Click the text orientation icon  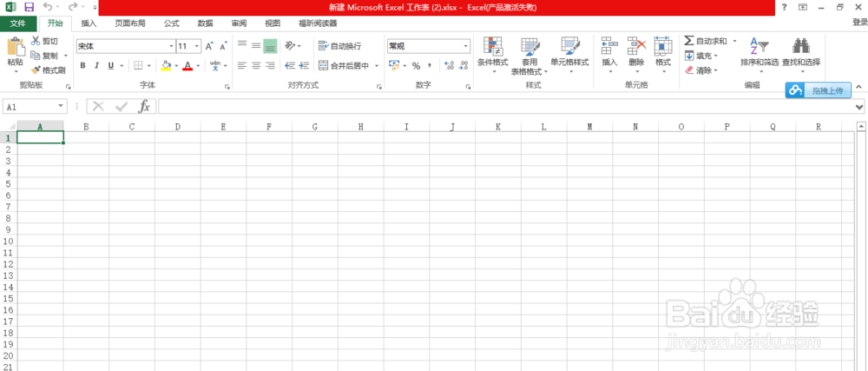291,45
